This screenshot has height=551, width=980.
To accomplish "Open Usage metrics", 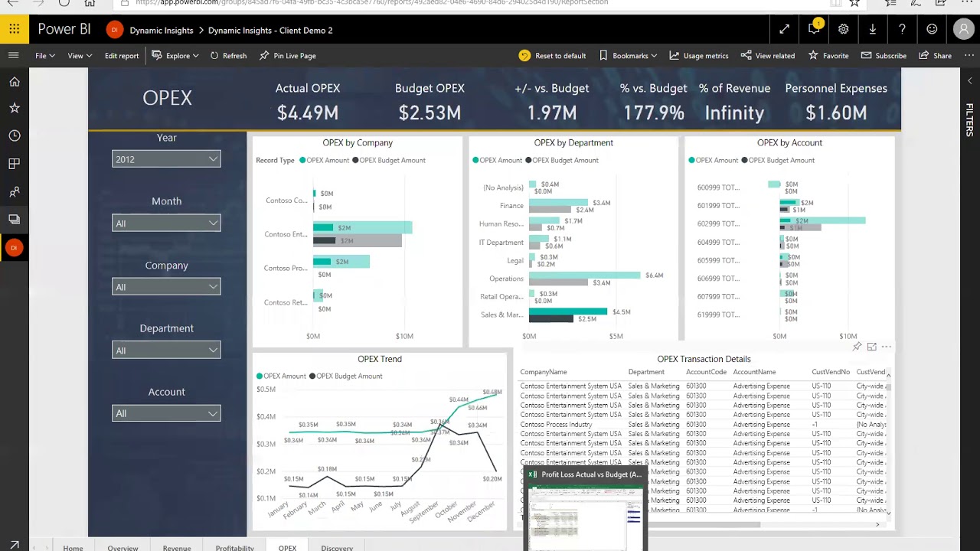I will (x=699, y=56).
